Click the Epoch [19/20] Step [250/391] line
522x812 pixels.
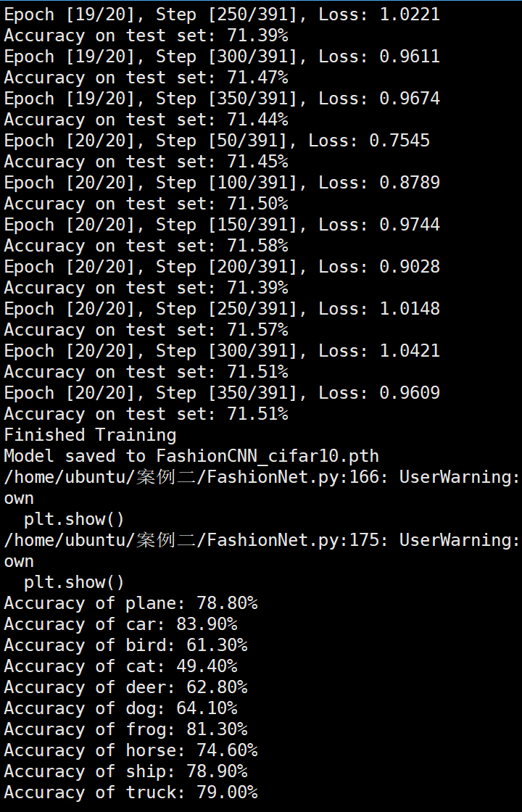point(222,14)
